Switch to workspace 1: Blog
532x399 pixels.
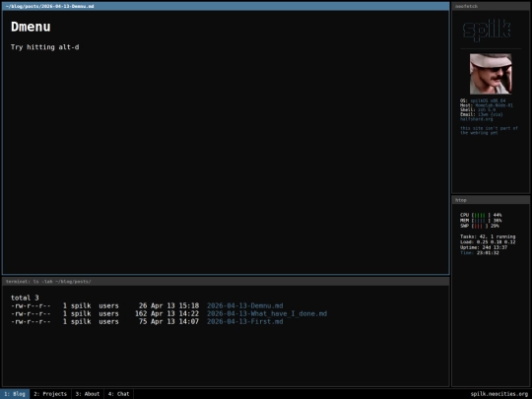pyautogui.click(x=15, y=394)
